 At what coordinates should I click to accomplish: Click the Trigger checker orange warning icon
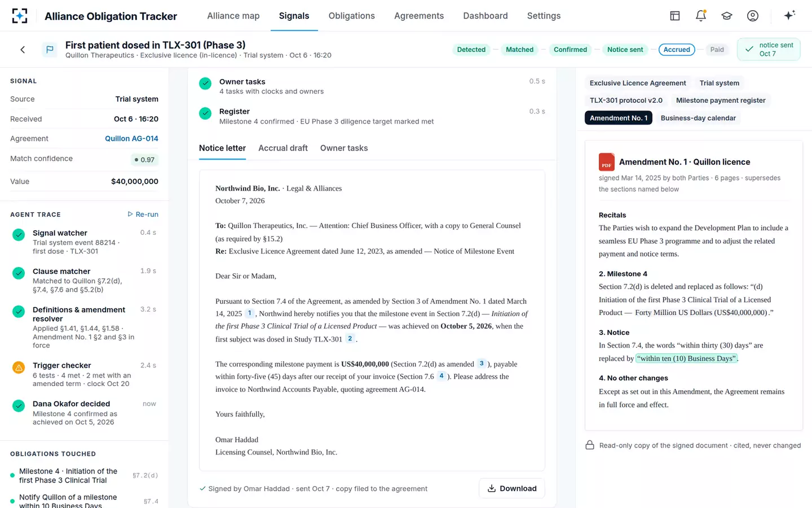(x=19, y=367)
